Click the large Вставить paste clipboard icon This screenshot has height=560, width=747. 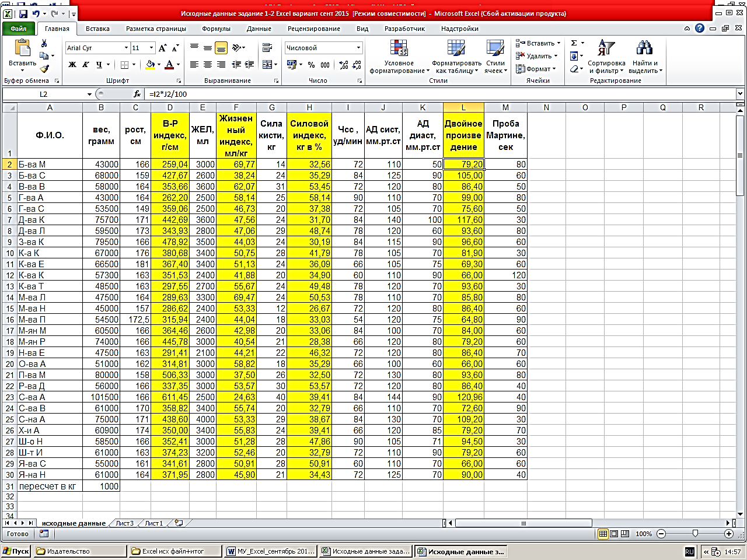[x=22, y=47]
